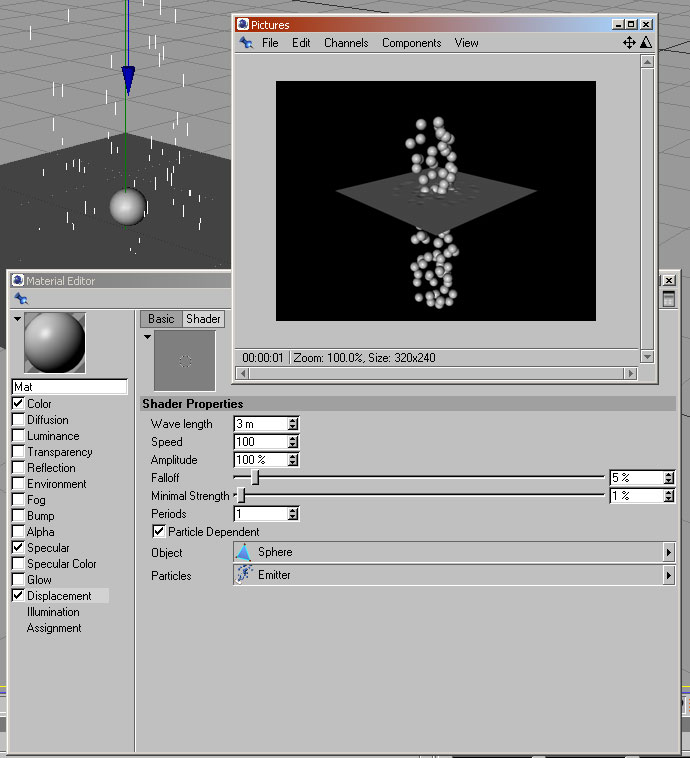
Task: Switch to the Basic tab
Action: (161, 319)
